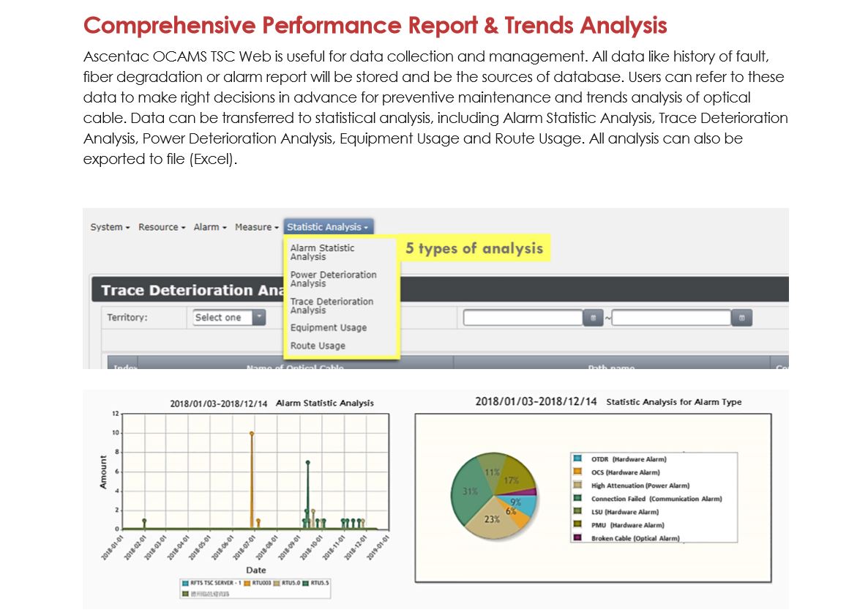Click the RTU003 legend marker

[247, 583]
